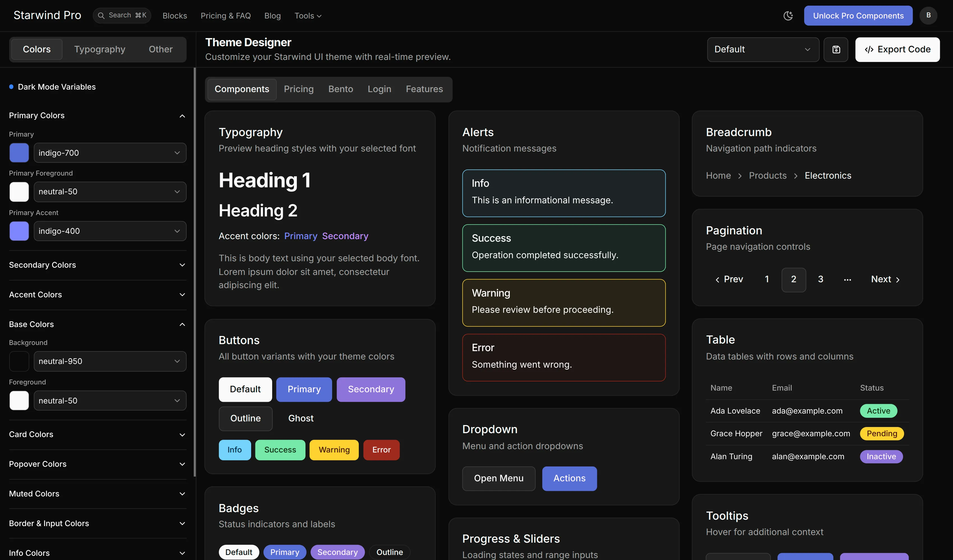953x560 pixels.
Task: Click the Actions button in Dropdown card
Action: [569, 479]
